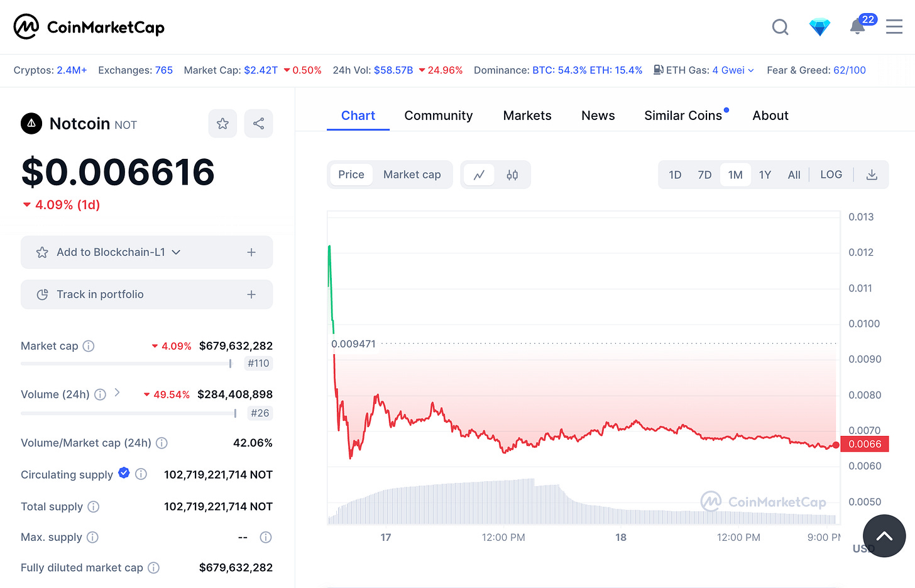The height and width of the screenshot is (588, 915).
Task: Select Price chart mode
Action: pos(351,175)
